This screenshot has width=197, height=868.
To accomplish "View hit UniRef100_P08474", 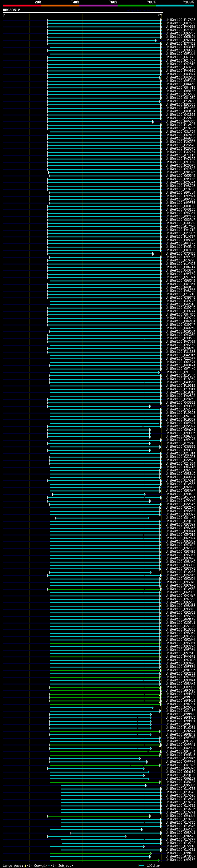I will [x=180, y=365].
